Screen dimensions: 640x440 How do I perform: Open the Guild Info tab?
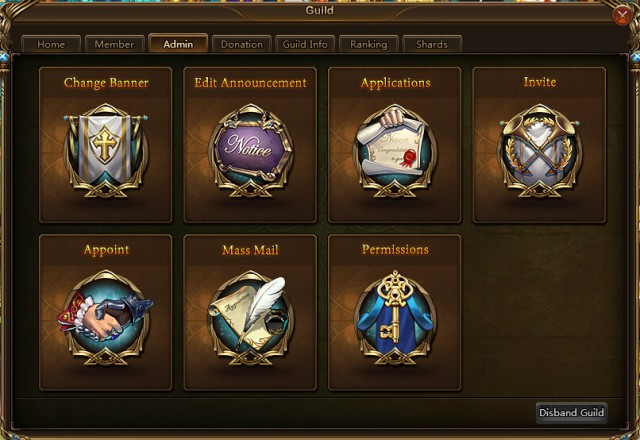tap(305, 44)
